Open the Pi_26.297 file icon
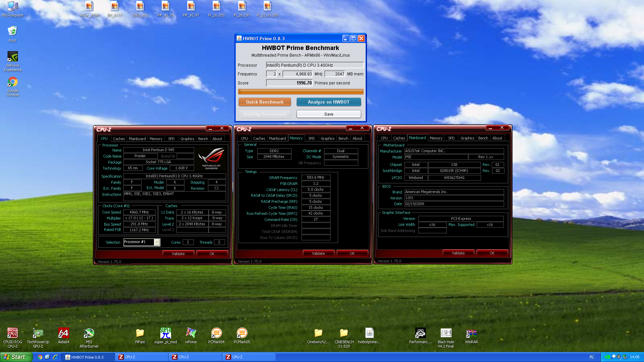The width and height of the screenshot is (644, 362). coord(242,9)
